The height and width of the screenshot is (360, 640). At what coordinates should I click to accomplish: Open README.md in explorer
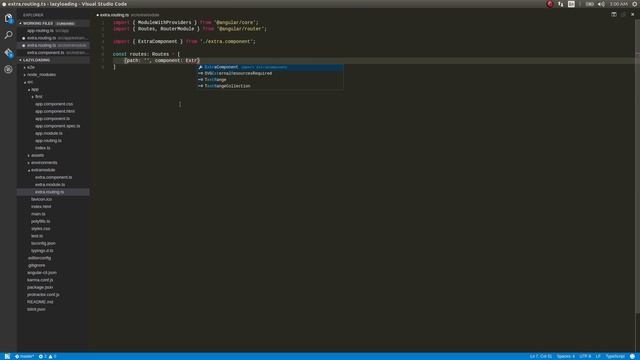click(x=40, y=302)
